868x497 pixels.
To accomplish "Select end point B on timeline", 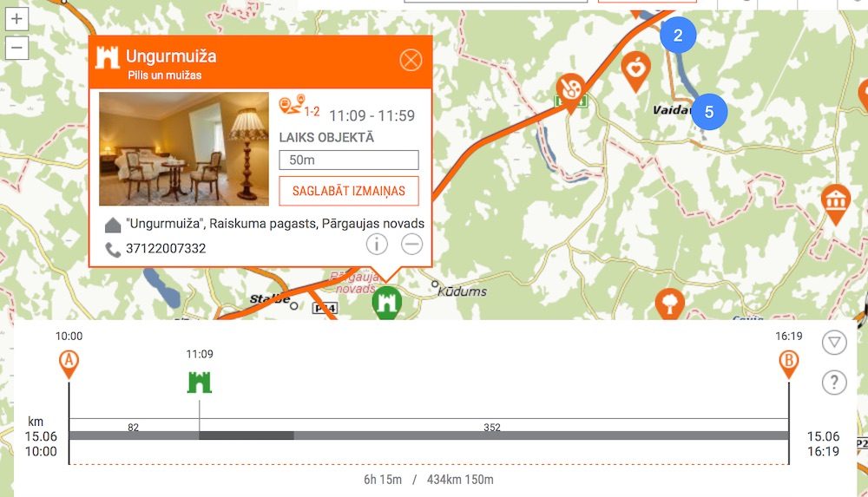I will click(788, 364).
